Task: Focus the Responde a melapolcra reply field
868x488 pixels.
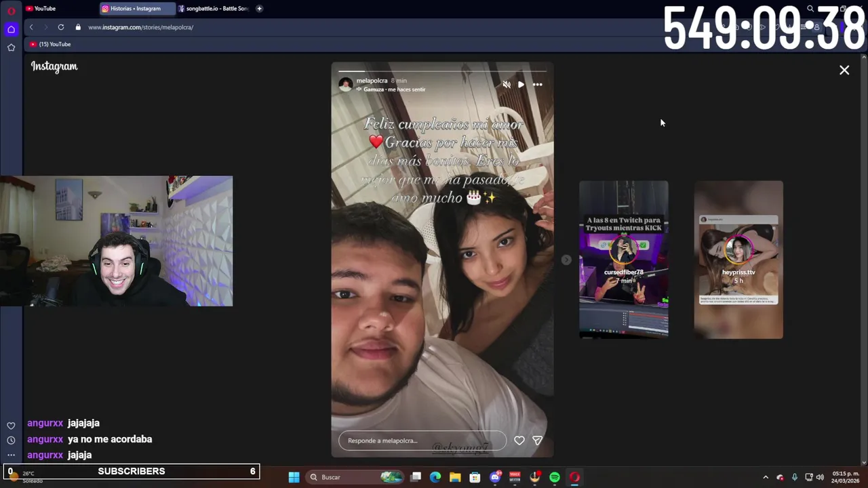Action: click(x=422, y=441)
